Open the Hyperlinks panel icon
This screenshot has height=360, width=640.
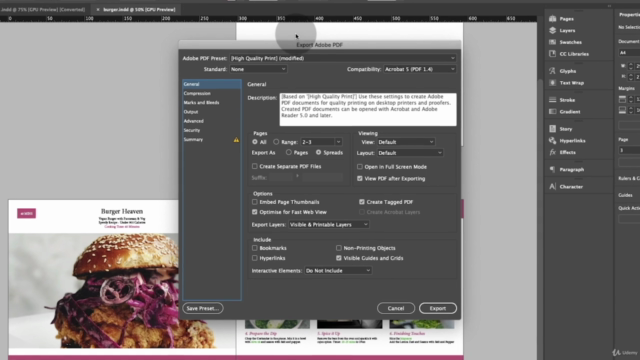(553, 140)
